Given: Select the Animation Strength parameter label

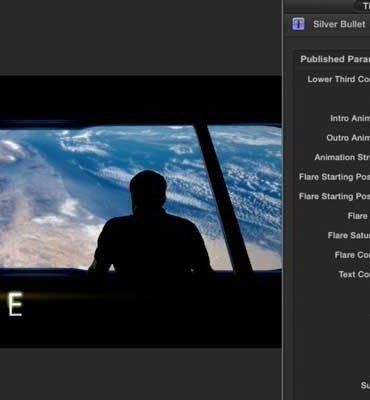Looking at the screenshot, I should 342,157.
